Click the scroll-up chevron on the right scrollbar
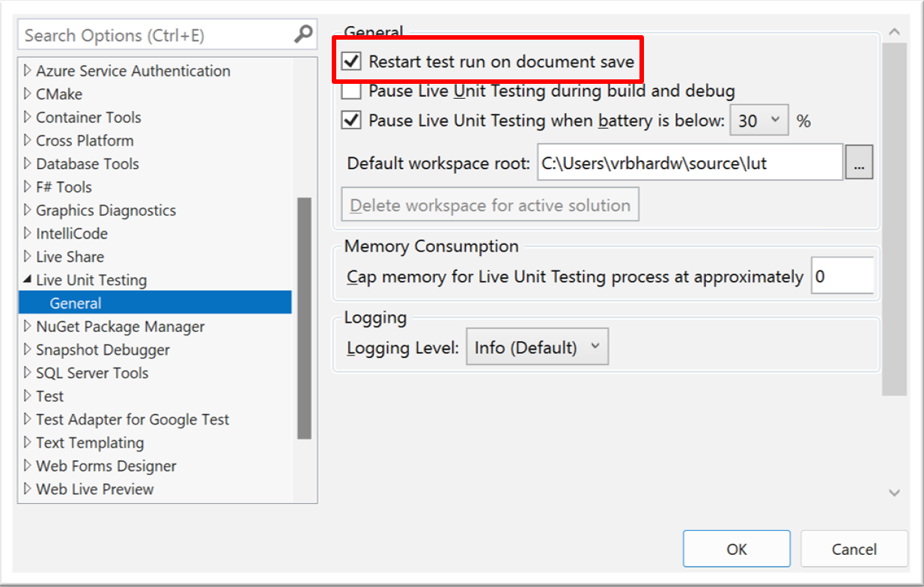 tap(894, 31)
